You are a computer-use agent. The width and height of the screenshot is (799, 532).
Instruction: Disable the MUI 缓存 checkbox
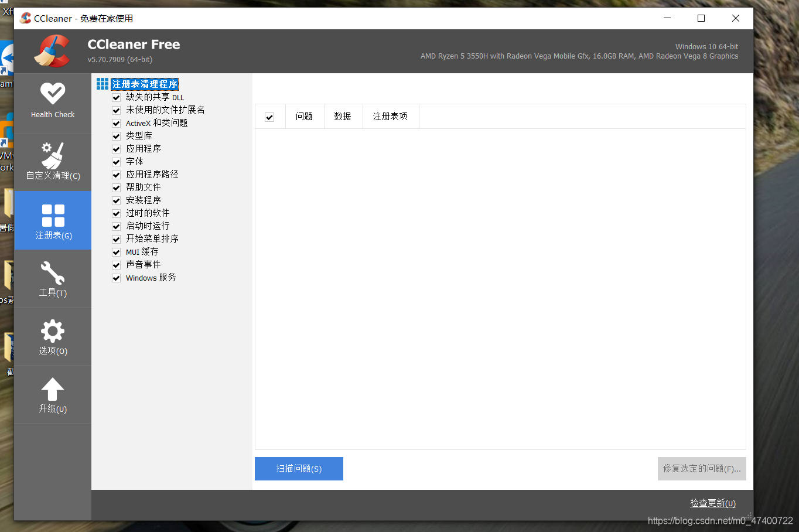[116, 252]
